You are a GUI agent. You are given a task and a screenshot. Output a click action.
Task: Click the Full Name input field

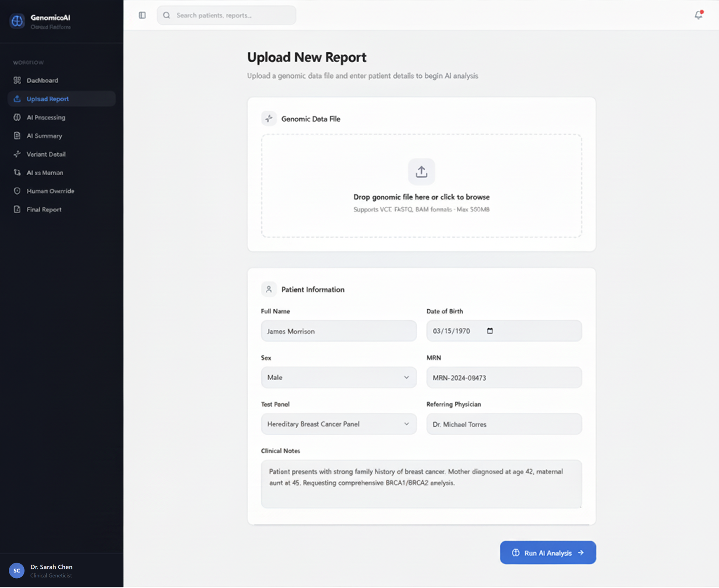point(339,331)
